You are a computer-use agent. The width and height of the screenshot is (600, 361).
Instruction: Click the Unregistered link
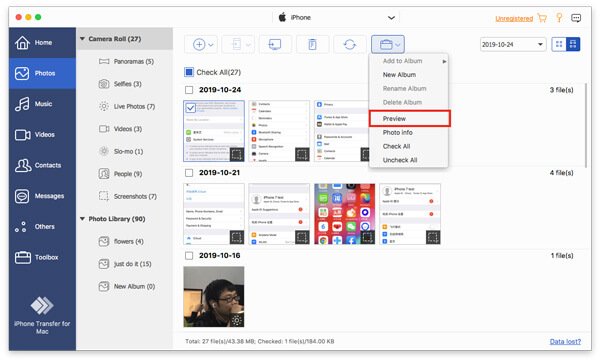point(514,18)
